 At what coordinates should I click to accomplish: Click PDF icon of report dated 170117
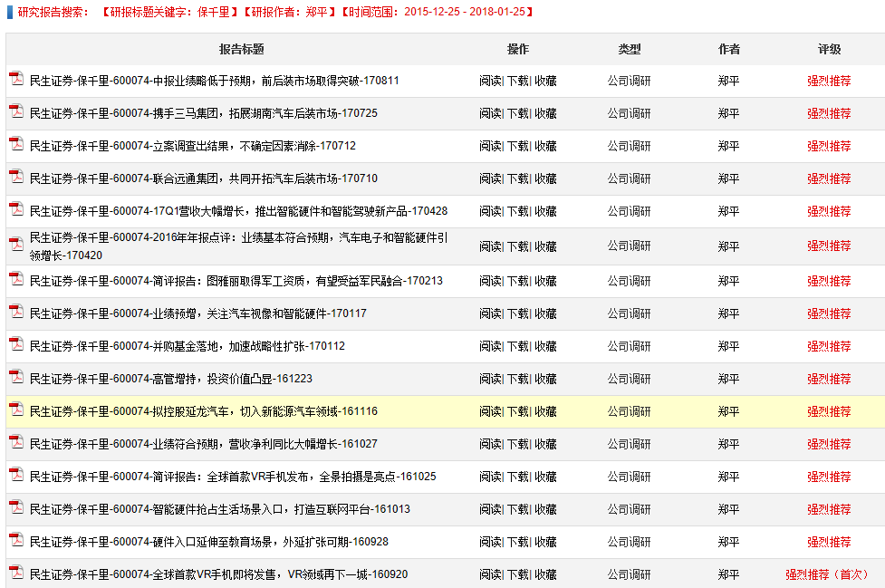click(x=16, y=312)
